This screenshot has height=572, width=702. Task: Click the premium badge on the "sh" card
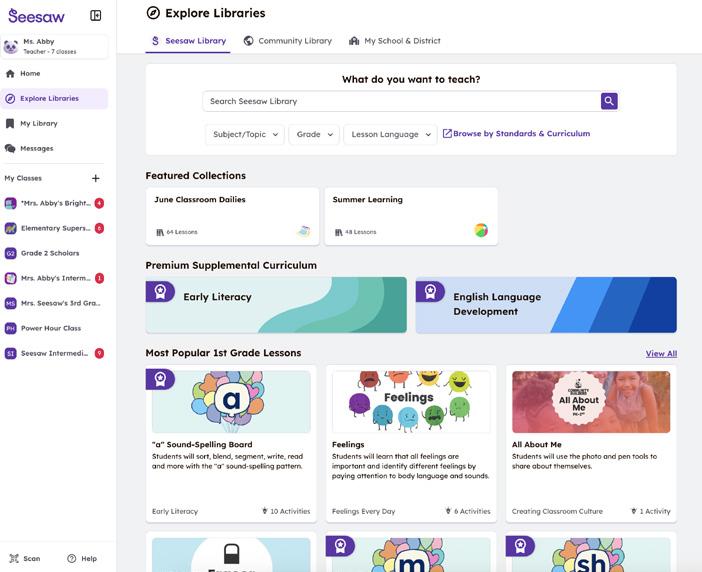(520, 546)
